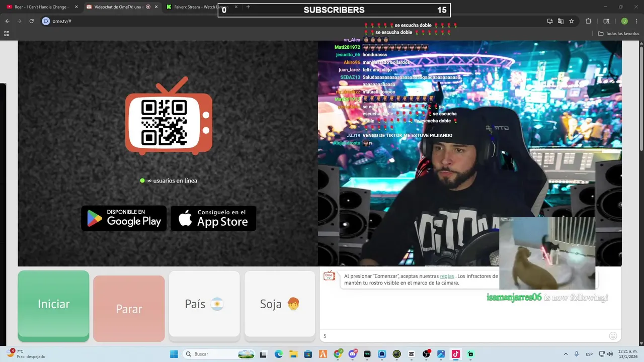This screenshot has height=362, width=644.
Task: Close the OmeTV tab
Action: coord(156,7)
